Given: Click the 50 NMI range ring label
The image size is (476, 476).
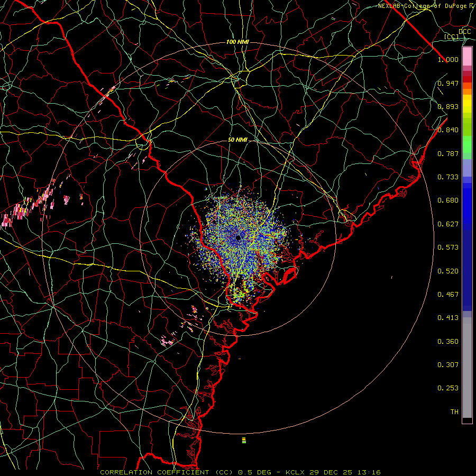Looking at the screenshot, I should (237, 140).
